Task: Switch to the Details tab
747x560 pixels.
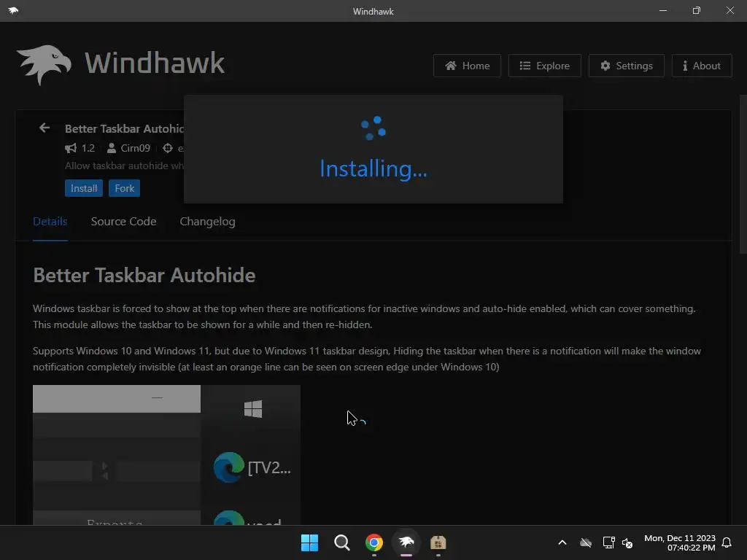Action: point(50,222)
